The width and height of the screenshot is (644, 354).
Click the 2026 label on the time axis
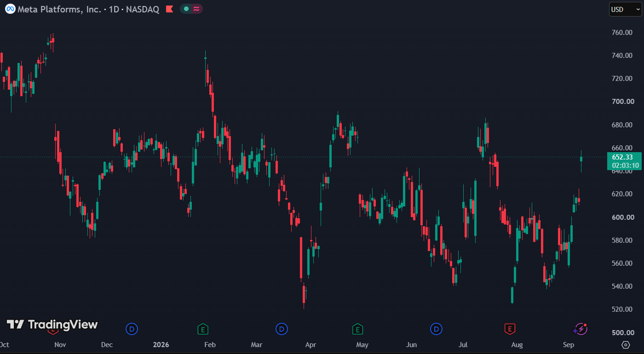pyautogui.click(x=161, y=345)
